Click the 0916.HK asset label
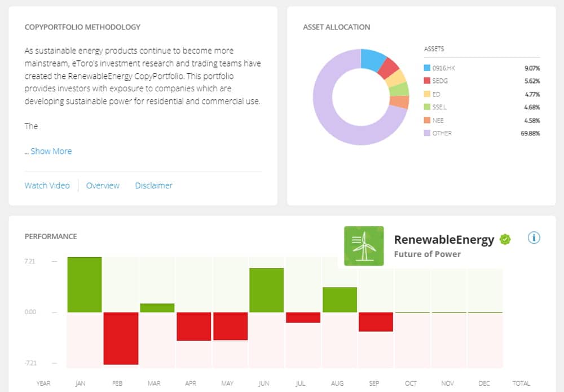The height and width of the screenshot is (392, 564). click(x=443, y=68)
